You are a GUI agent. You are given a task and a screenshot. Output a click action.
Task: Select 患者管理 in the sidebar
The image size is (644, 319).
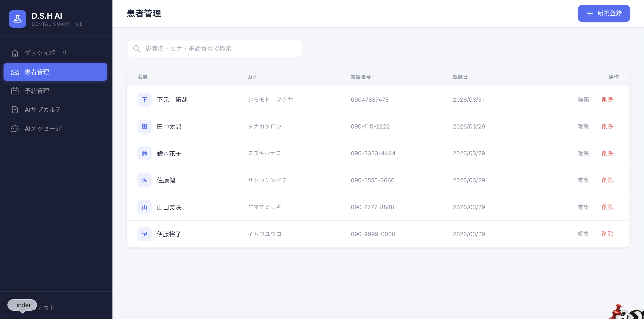(x=55, y=72)
